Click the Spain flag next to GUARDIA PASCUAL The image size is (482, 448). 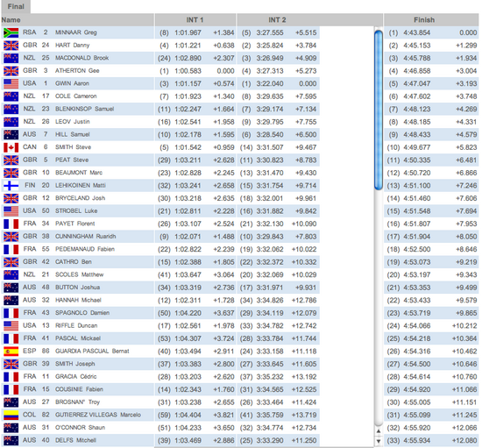coord(11,352)
